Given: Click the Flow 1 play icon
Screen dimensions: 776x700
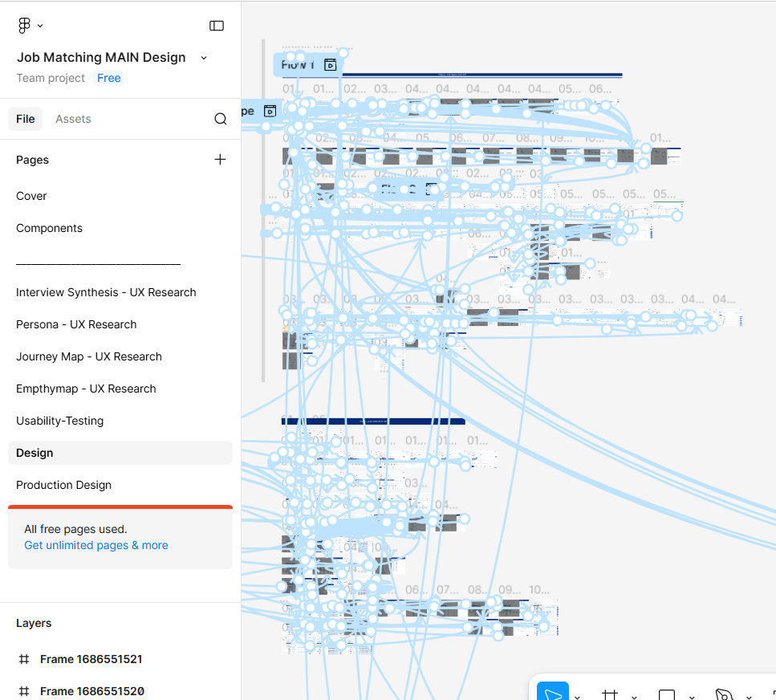Looking at the screenshot, I should [x=330, y=65].
